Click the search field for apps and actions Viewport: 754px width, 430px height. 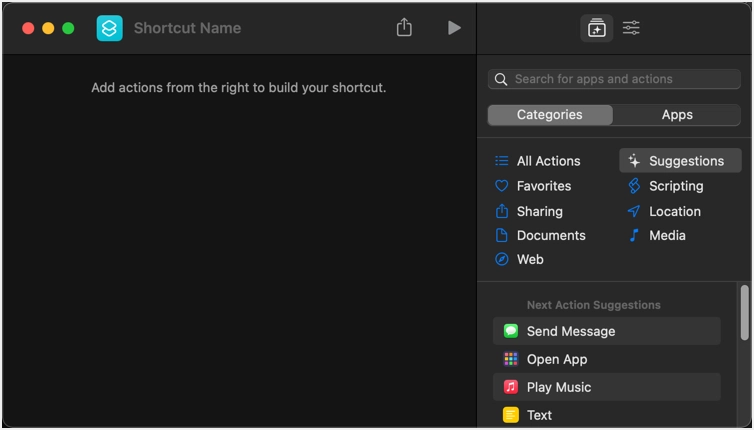pyautogui.click(x=614, y=79)
